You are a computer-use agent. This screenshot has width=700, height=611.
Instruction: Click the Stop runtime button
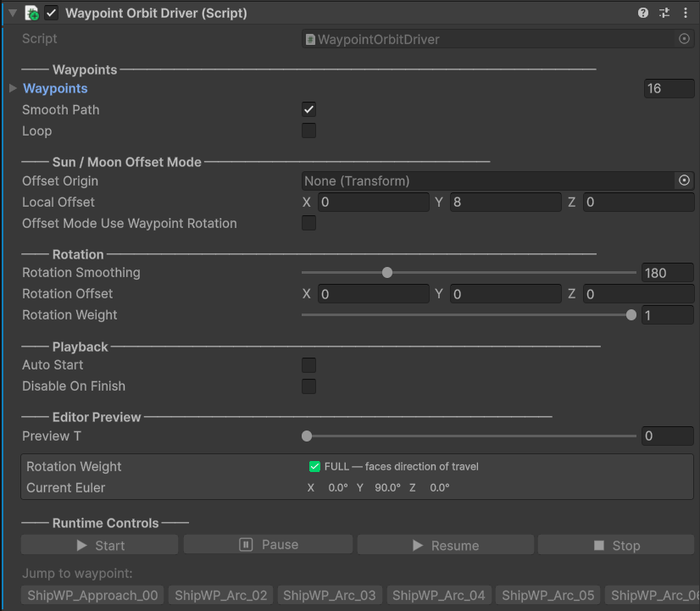615,545
